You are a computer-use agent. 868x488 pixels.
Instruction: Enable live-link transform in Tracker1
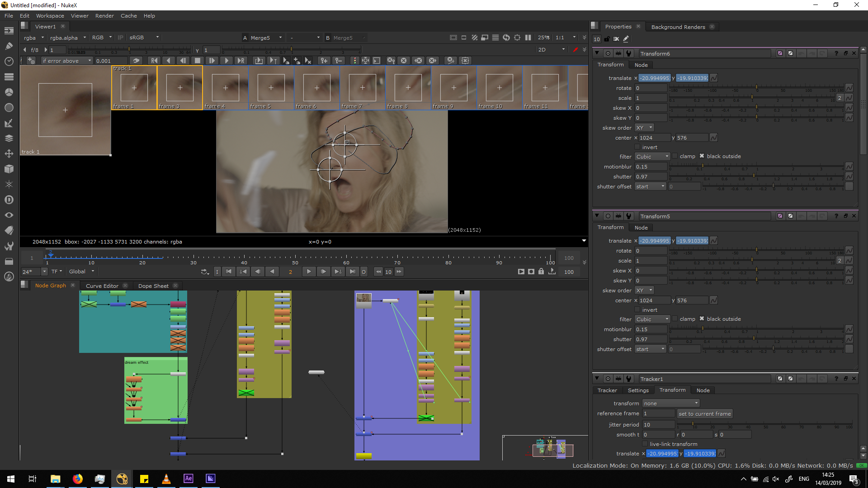[645, 444]
